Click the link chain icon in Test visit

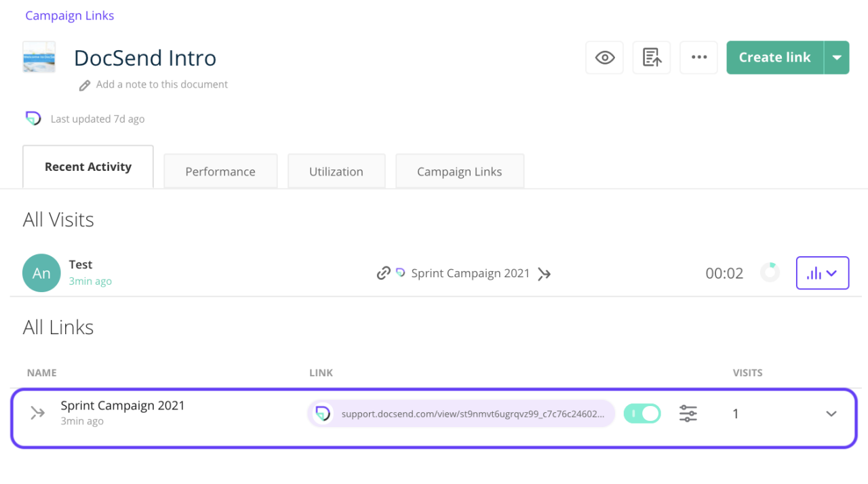coord(383,273)
